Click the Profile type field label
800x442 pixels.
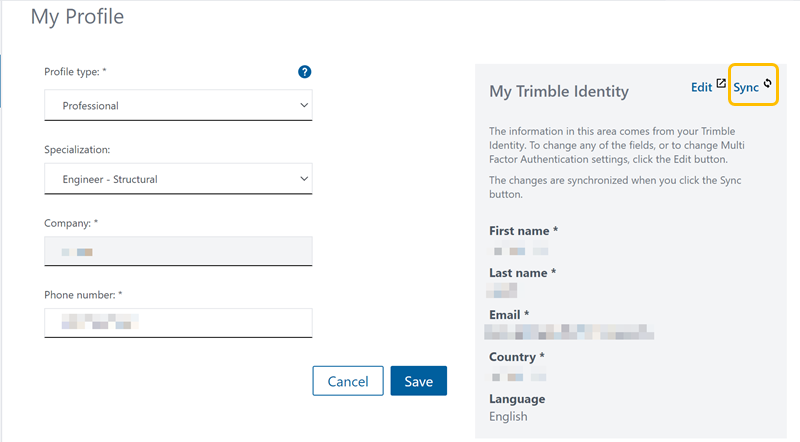(75, 72)
